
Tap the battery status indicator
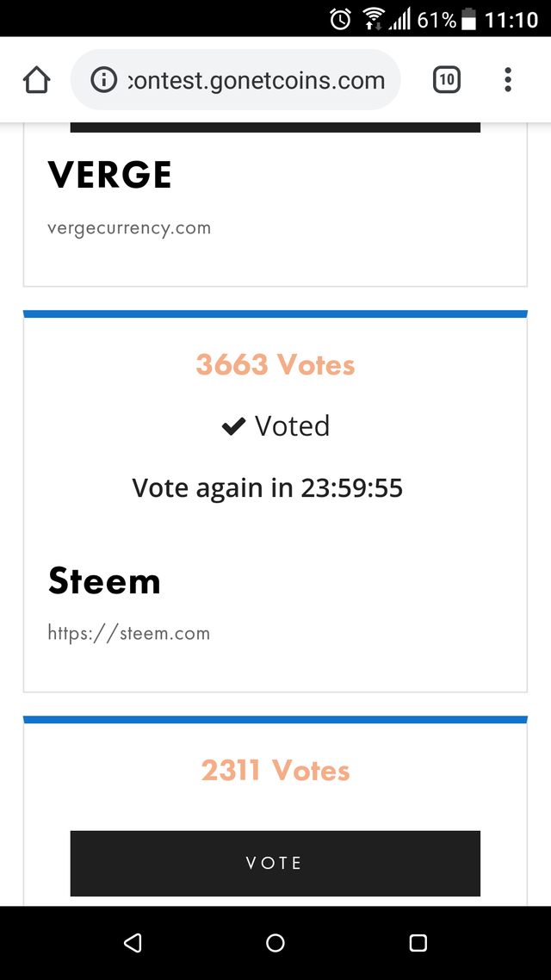click(x=468, y=19)
